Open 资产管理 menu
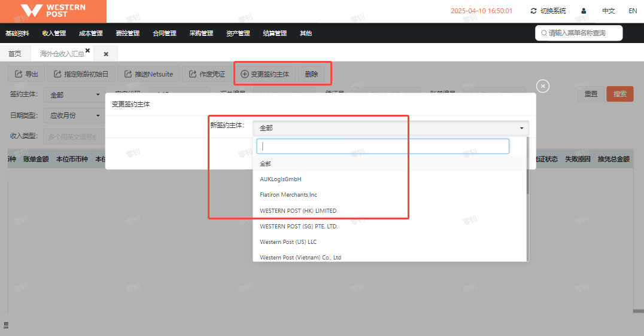The height and width of the screenshot is (336, 644). 238,33
